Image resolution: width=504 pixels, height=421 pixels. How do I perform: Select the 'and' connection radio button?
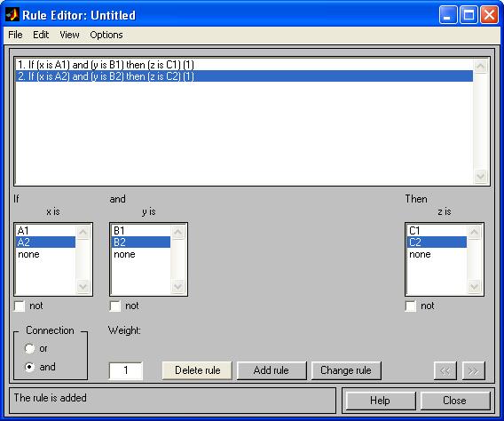click(29, 367)
